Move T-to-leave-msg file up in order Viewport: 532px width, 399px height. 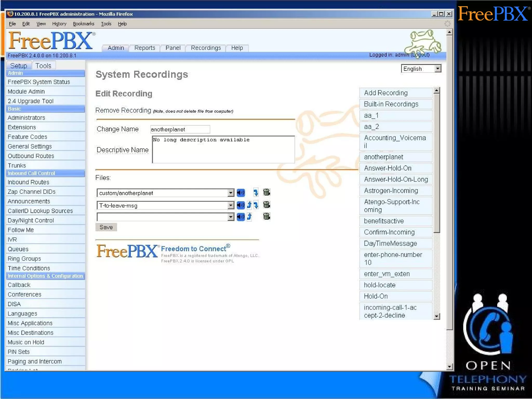(x=249, y=205)
